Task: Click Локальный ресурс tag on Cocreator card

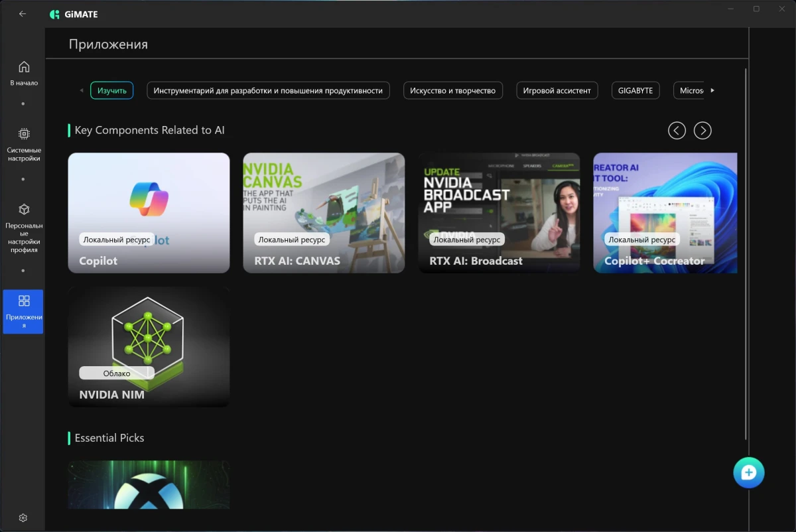Action: click(642, 239)
